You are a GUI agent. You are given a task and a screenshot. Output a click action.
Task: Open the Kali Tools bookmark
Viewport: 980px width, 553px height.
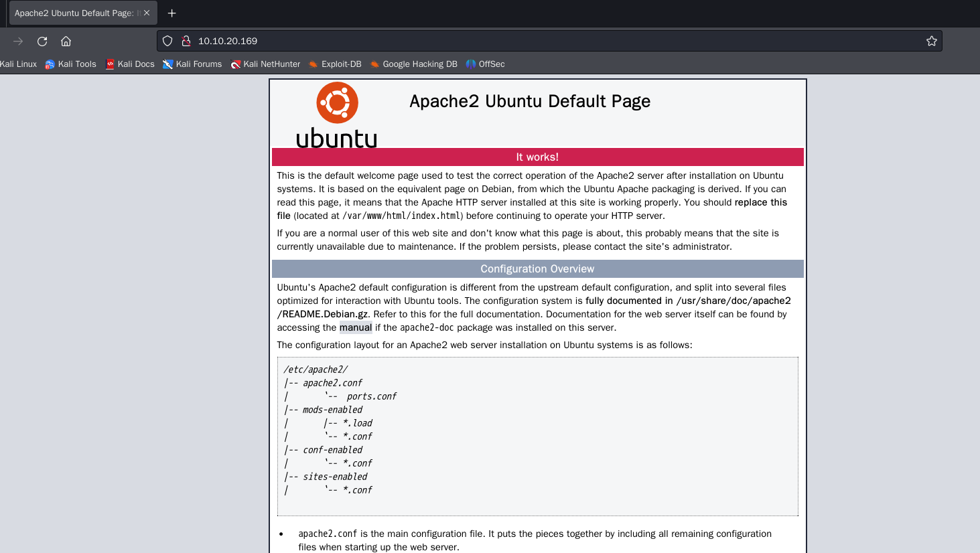click(x=71, y=64)
